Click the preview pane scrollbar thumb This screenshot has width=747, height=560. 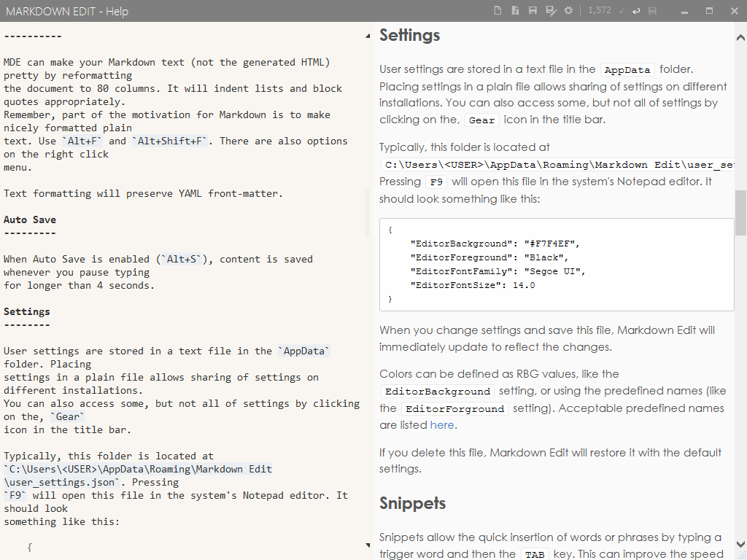tap(740, 212)
